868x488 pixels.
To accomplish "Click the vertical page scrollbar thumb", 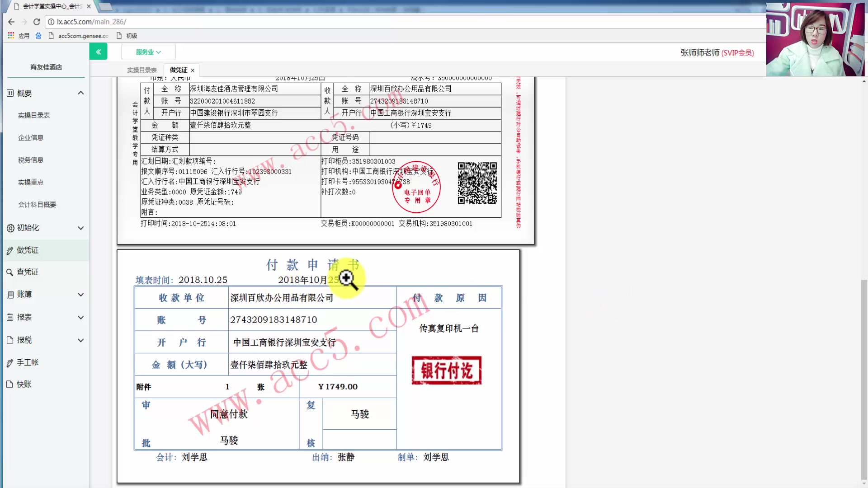I will [864, 380].
